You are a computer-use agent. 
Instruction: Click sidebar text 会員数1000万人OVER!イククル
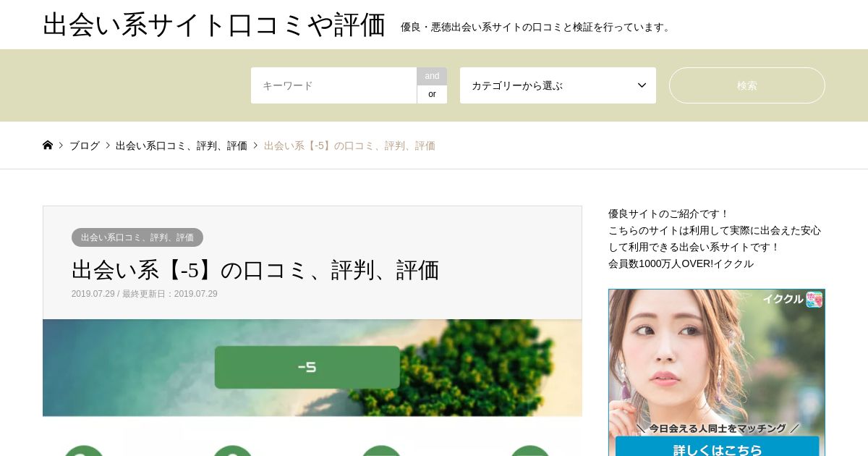click(681, 263)
